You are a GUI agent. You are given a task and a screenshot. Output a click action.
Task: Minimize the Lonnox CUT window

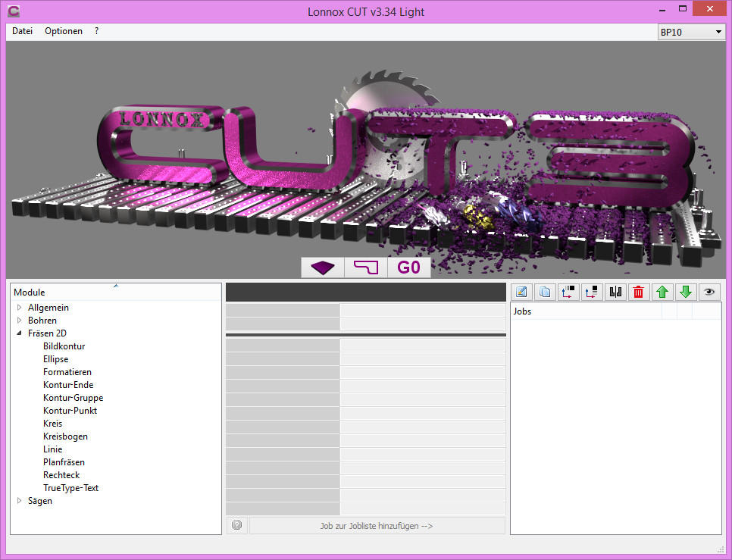(662, 10)
